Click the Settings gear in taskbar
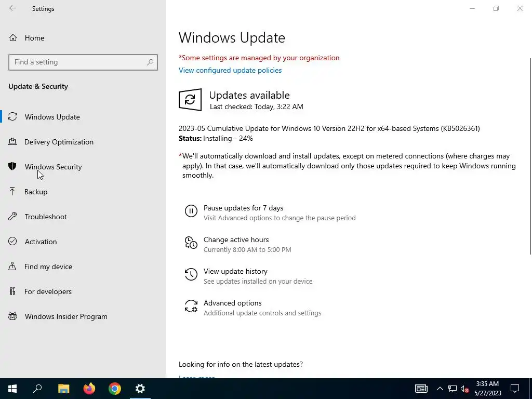This screenshot has width=532, height=399. pos(140,389)
